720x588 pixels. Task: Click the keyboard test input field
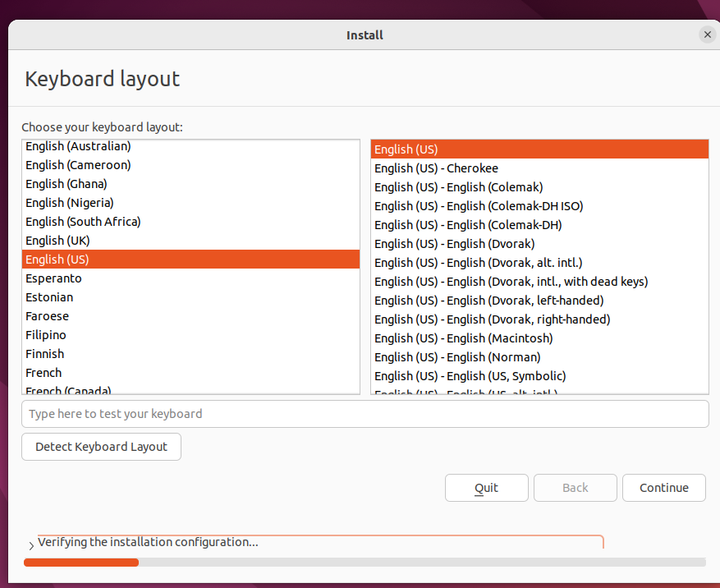(365, 414)
